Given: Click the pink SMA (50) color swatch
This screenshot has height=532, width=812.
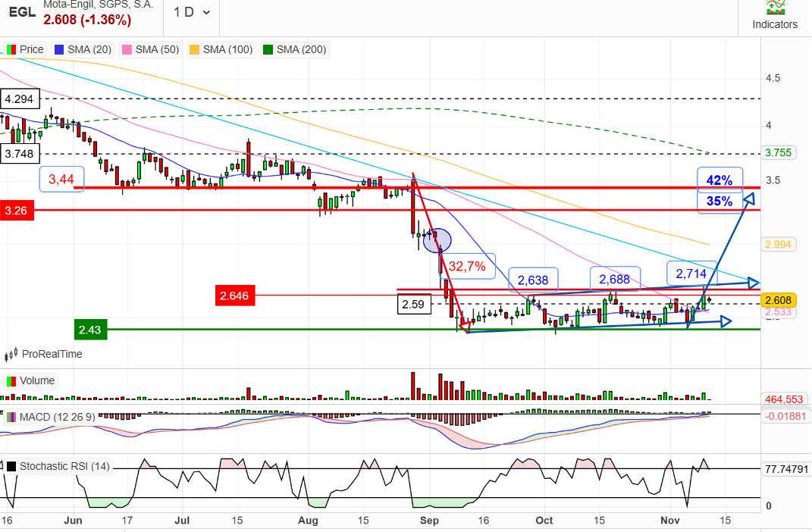Looking at the screenshot, I should (127, 50).
